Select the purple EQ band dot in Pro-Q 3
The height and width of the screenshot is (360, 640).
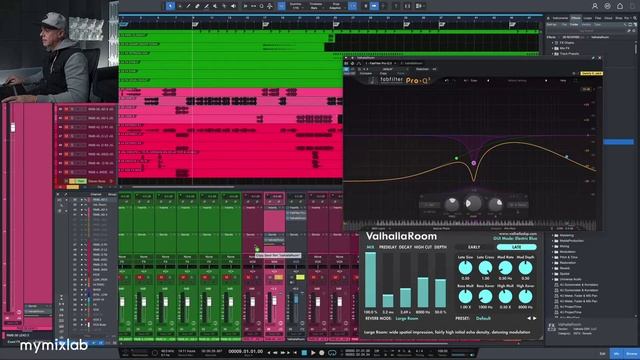[473, 163]
